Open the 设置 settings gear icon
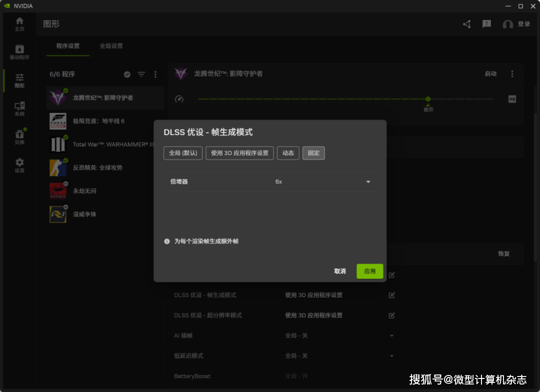 tap(19, 165)
